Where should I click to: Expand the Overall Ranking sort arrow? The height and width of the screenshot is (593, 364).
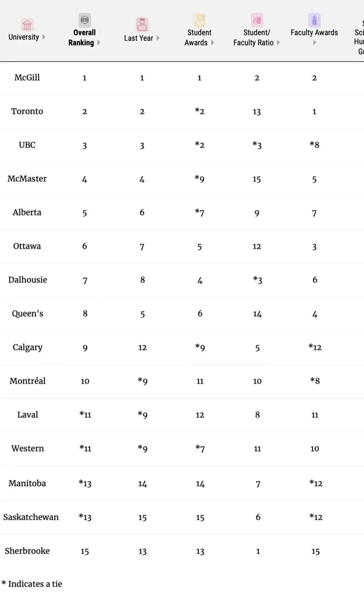point(99,43)
